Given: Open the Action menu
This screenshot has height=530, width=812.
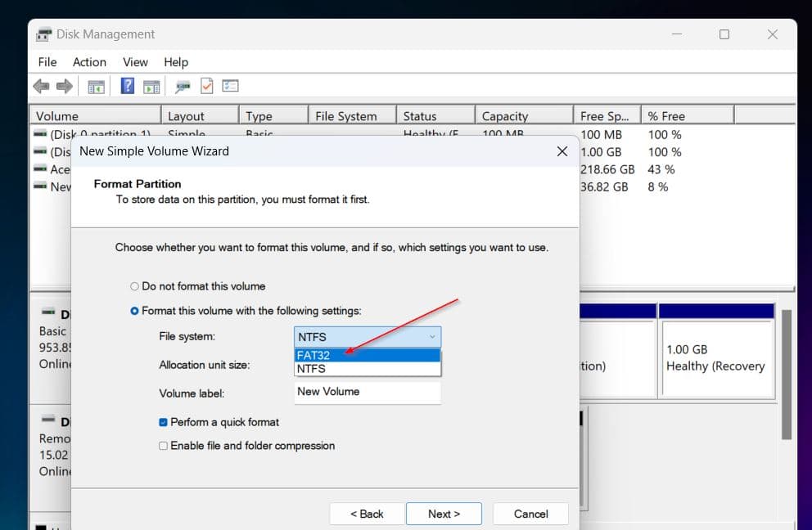Looking at the screenshot, I should coord(89,62).
